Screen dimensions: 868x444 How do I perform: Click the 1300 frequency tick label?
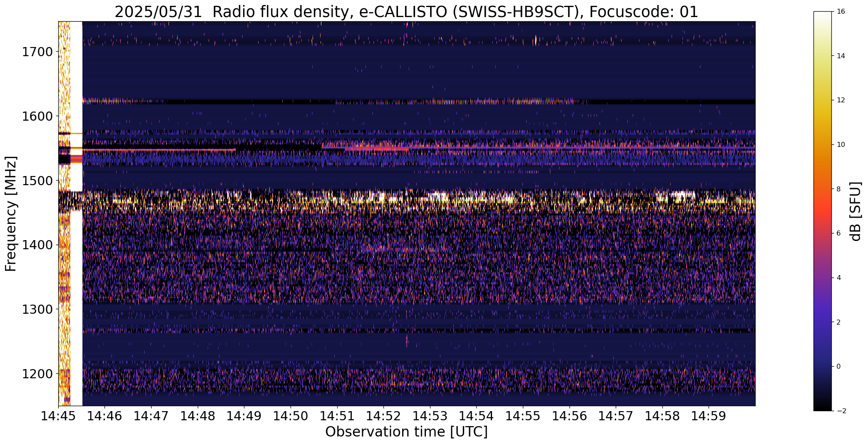point(37,309)
